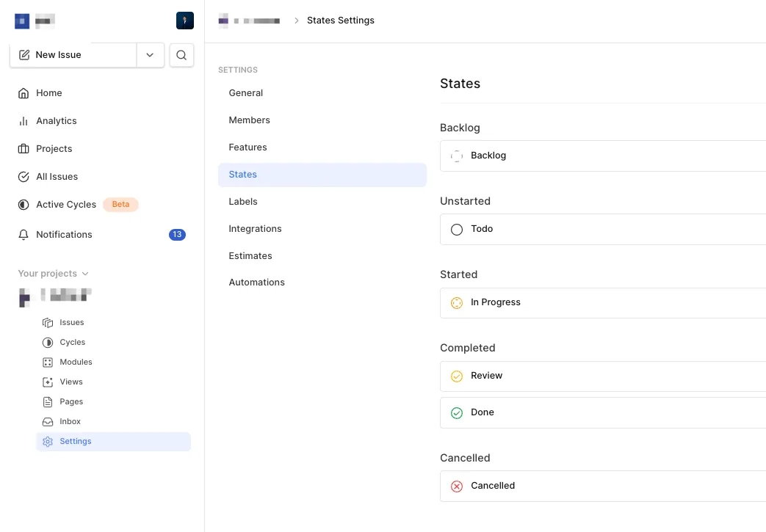Select the Views icon in sidebar
Screen dimensions: 766x532
[x=48, y=382]
